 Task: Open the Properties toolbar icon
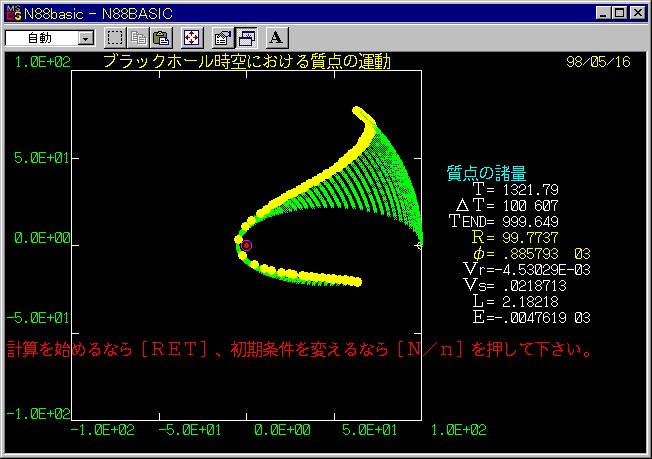click(222, 38)
